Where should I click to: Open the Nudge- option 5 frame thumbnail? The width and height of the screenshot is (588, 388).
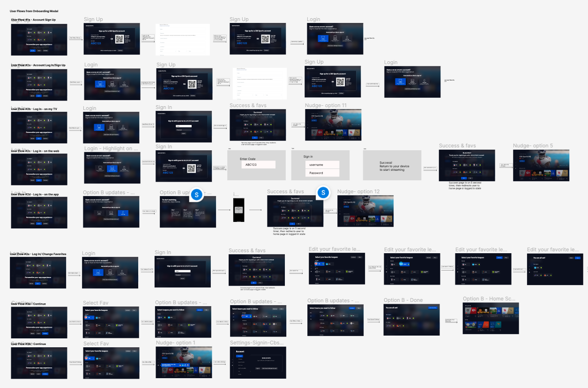click(x=541, y=166)
